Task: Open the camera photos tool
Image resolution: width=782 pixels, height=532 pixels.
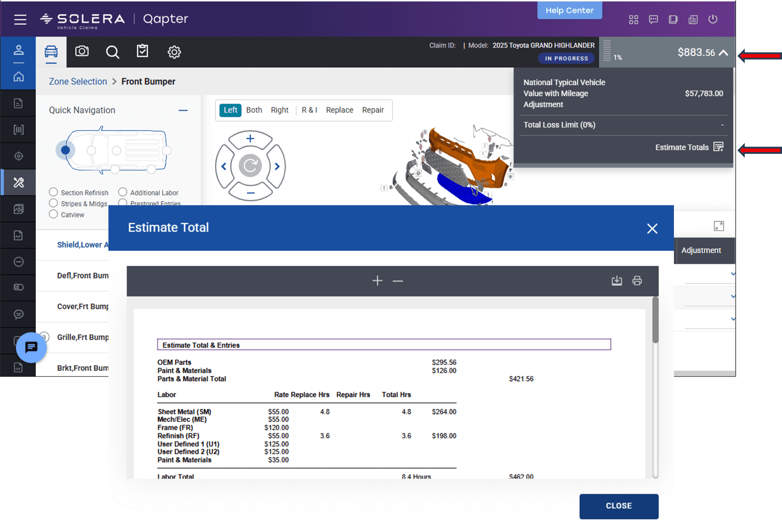Action: pyautogui.click(x=82, y=51)
